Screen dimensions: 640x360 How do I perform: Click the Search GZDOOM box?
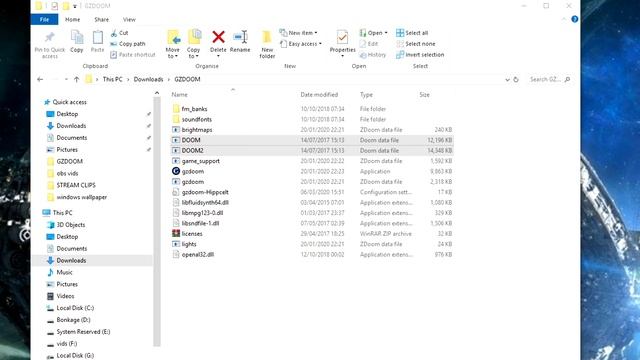tap(549, 79)
